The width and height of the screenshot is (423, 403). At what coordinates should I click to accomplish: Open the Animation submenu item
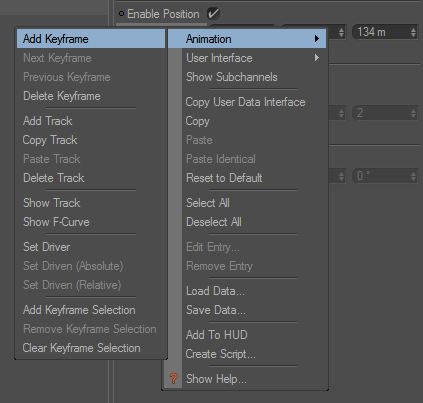pyautogui.click(x=247, y=39)
